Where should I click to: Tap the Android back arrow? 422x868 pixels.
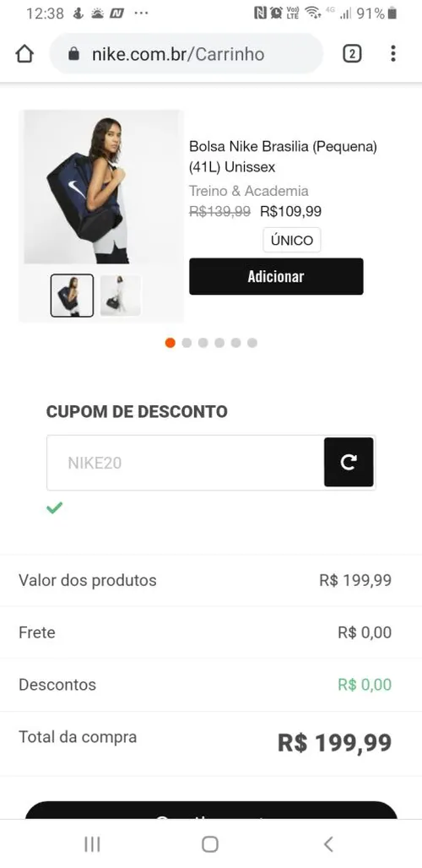328,844
